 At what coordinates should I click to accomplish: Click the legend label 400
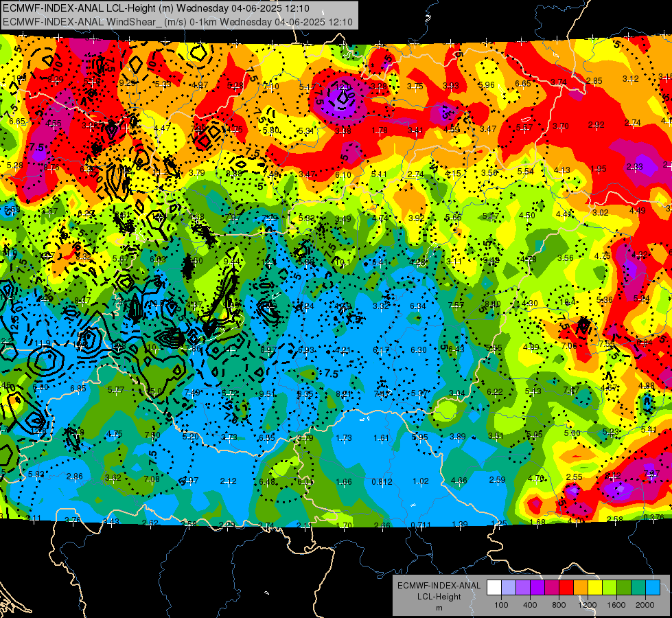530,605
